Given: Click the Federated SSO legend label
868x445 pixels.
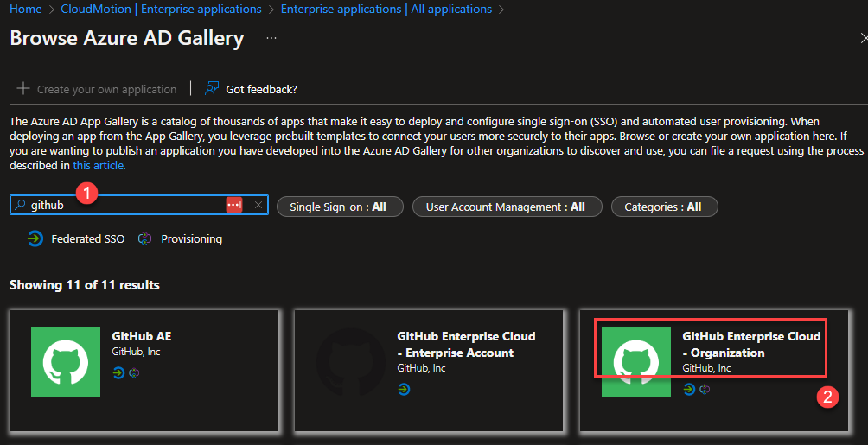Looking at the screenshot, I should click(x=88, y=238).
